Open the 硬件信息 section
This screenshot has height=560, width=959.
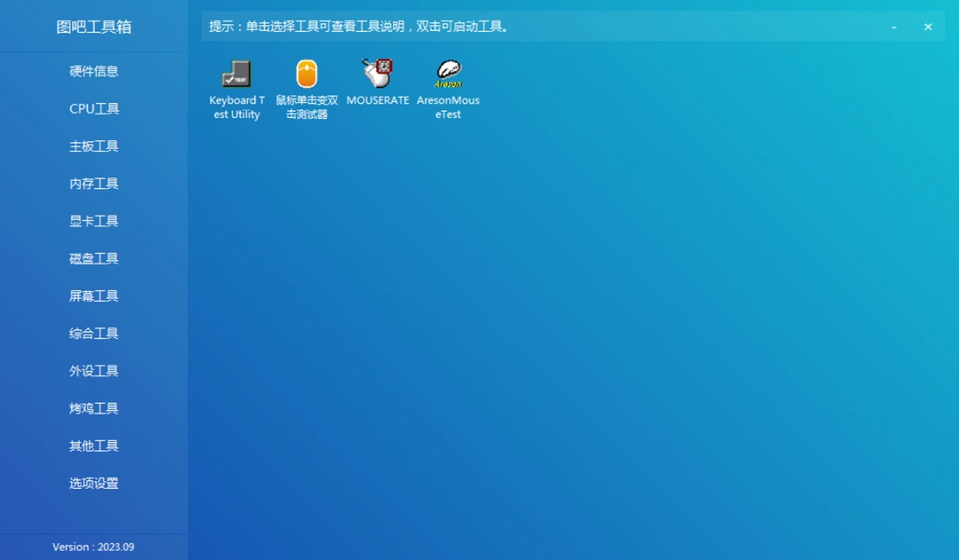[93, 71]
